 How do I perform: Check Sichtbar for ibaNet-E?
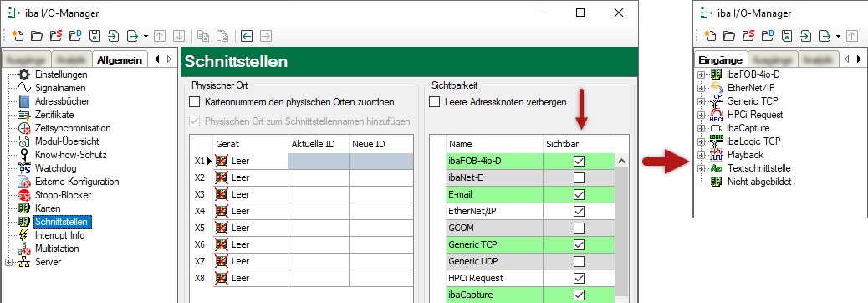(x=579, y=177)
